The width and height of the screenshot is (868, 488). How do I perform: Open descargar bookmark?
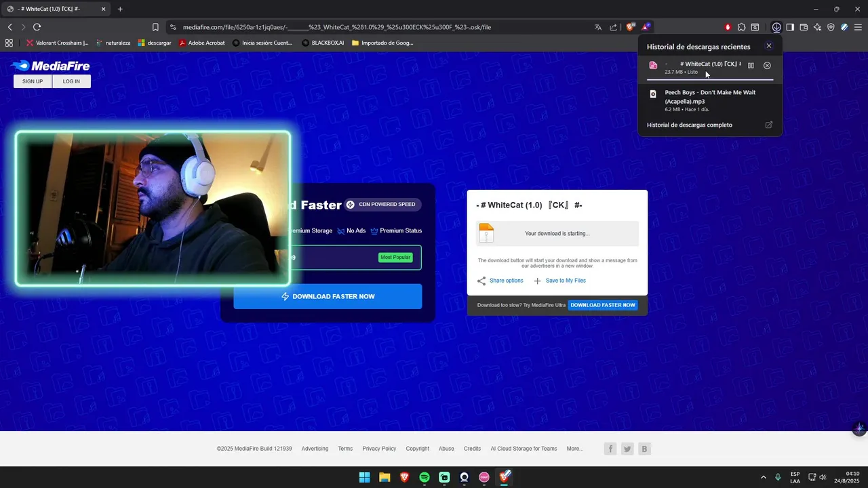click(155, 43)
